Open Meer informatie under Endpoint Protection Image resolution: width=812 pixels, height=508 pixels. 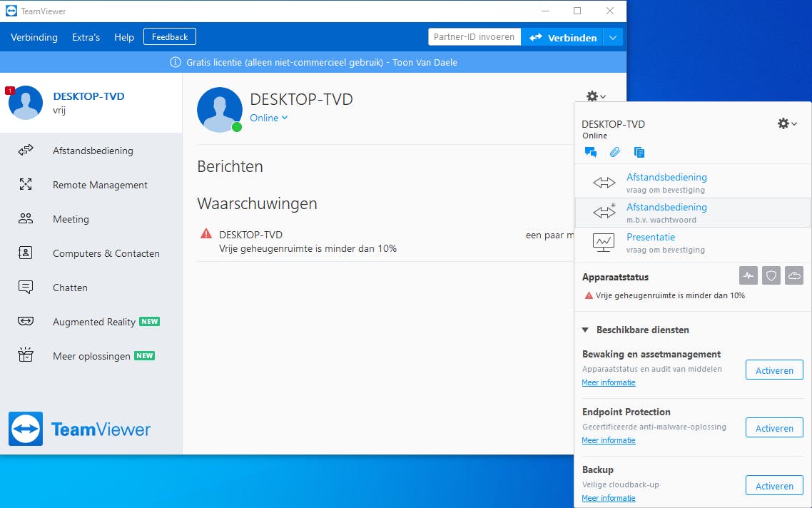pos(609,441)
